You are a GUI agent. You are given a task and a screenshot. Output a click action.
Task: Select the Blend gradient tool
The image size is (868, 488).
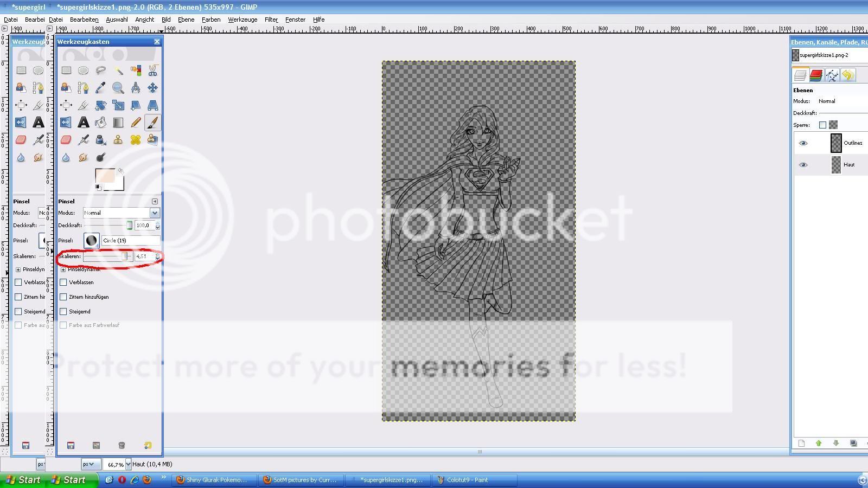pos(118,123)
